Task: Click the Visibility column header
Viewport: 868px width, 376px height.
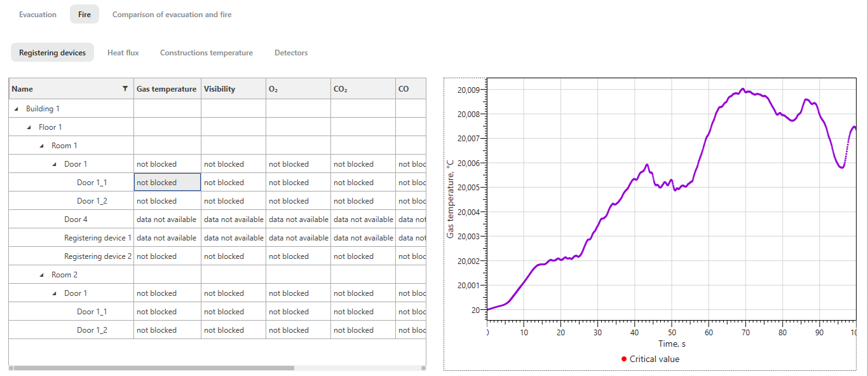Action: (219, 88)
